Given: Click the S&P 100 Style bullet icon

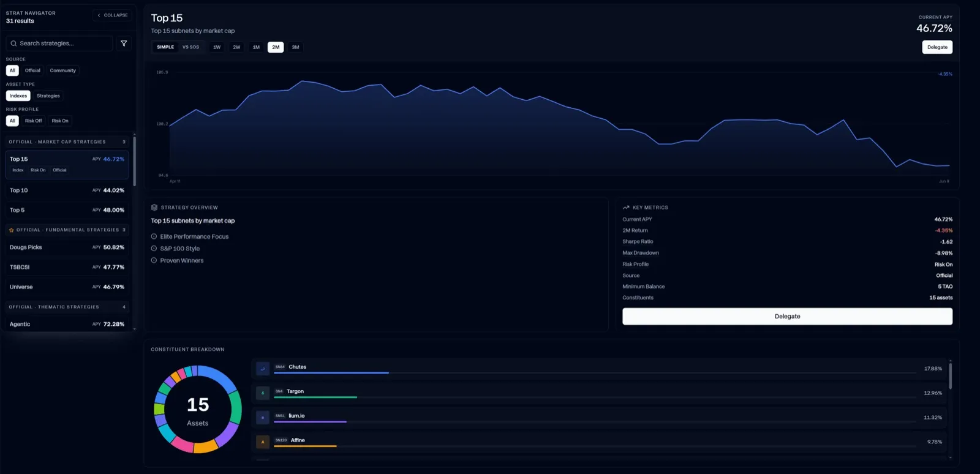Looking at the screenshot, I should pyautogui.click(x=154, y=249).
